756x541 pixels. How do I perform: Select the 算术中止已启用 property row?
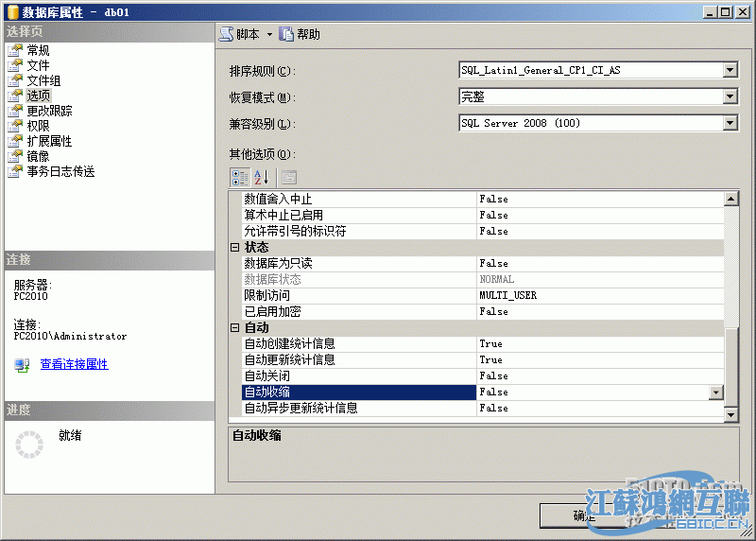point(482,216)
